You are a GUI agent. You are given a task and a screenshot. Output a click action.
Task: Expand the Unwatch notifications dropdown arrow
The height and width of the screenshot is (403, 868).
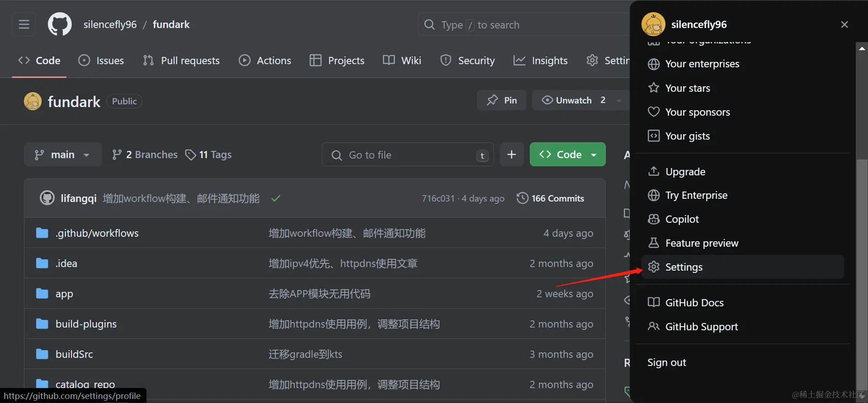pyautogui.click(x=619, y=100)
